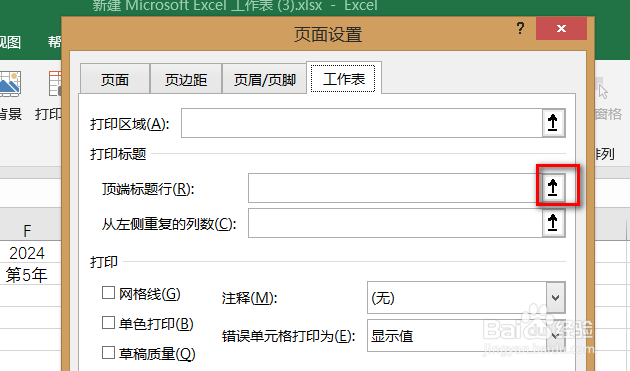Screen dimensions: 630x371
Task: Close the Page Setup dialog
Action: click(x=561, y=28)
